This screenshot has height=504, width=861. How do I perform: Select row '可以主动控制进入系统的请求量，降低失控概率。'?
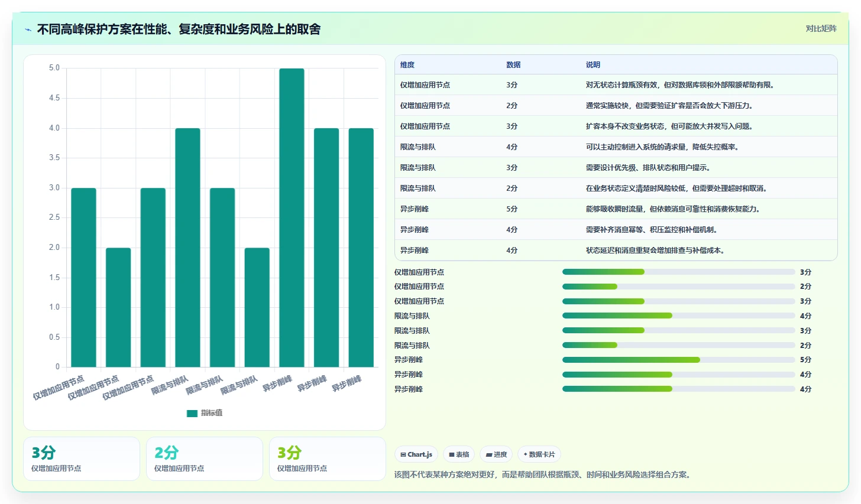click(x=616, y=147)
